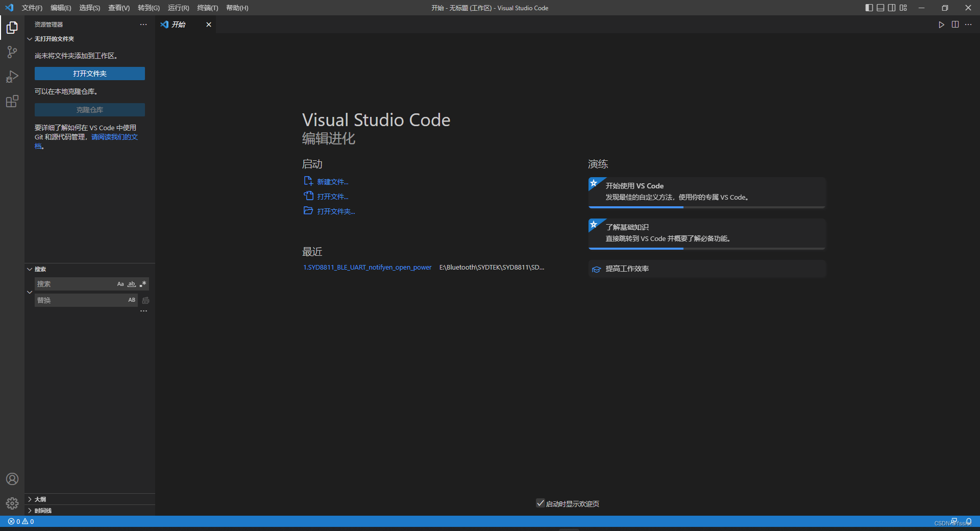Toggle Preserve Case (AB) in replace box

[132, 300]
